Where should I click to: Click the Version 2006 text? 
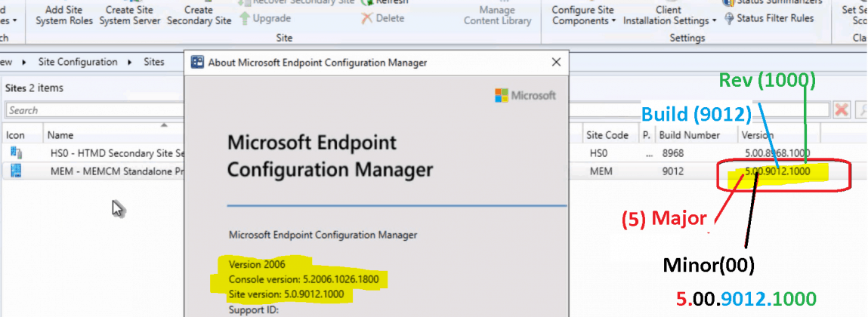(257, 264)
